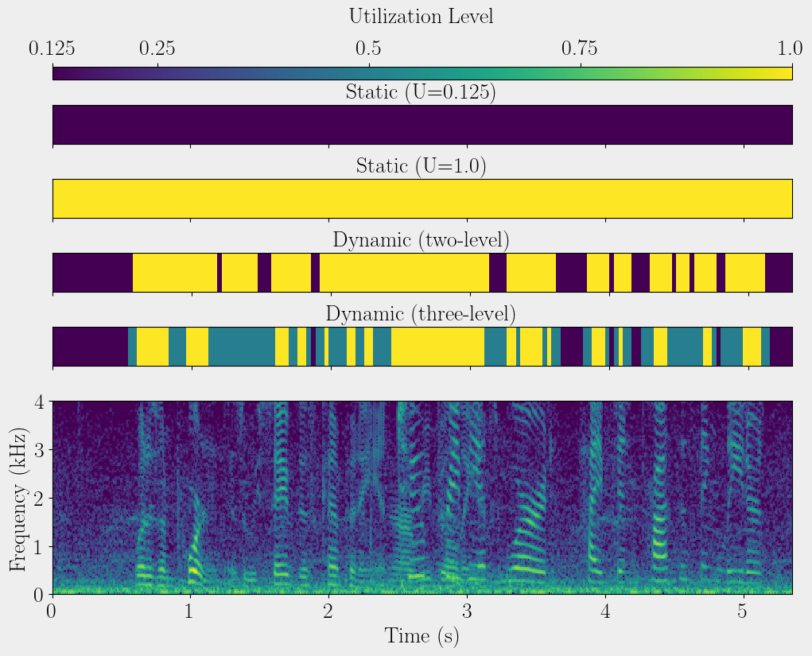The image size is (812, 656).
Task: Click the 'Utilization Level' colorbar title
Action: coord(421,17)
